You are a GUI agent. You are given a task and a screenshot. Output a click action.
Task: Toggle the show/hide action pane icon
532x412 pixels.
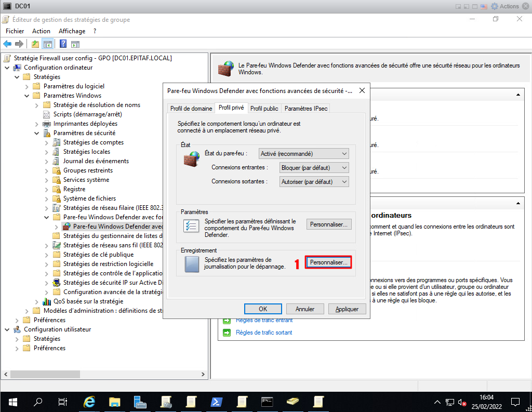point(75,44)
